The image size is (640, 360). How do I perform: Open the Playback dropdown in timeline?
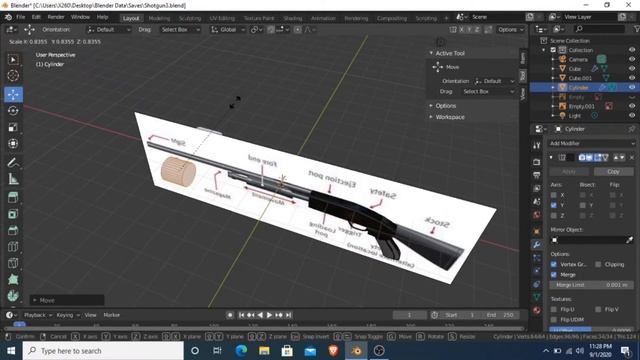pyautogui.click(x=38, y=315)
